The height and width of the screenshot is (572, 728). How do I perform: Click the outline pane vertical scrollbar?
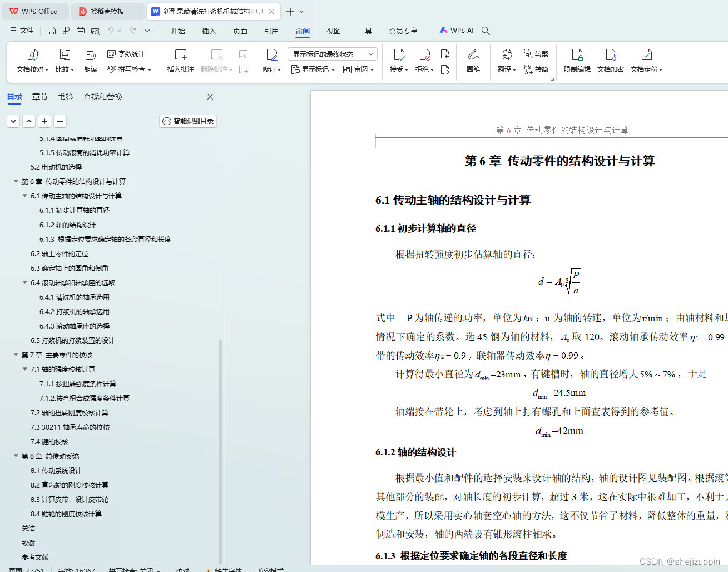220,450
